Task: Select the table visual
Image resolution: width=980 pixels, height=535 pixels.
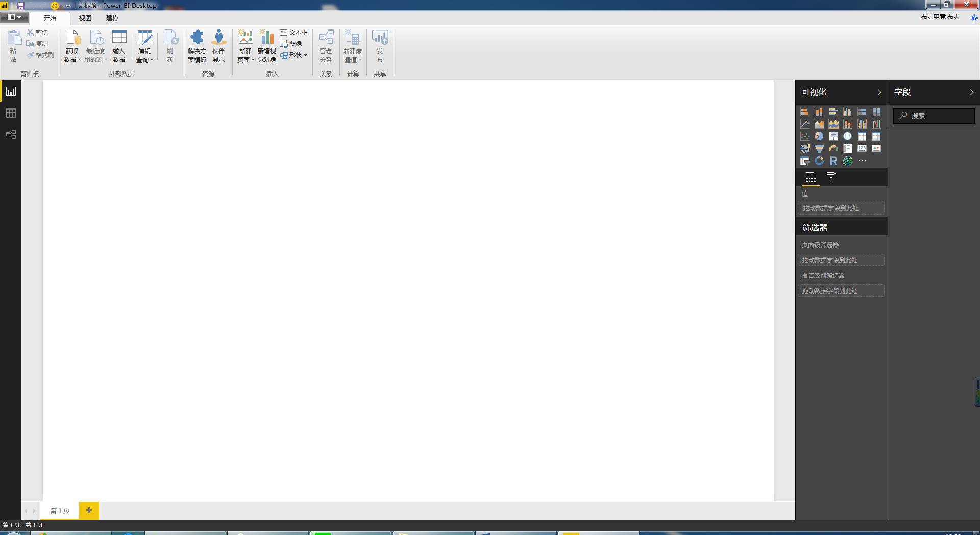Action: click(862, 136)
